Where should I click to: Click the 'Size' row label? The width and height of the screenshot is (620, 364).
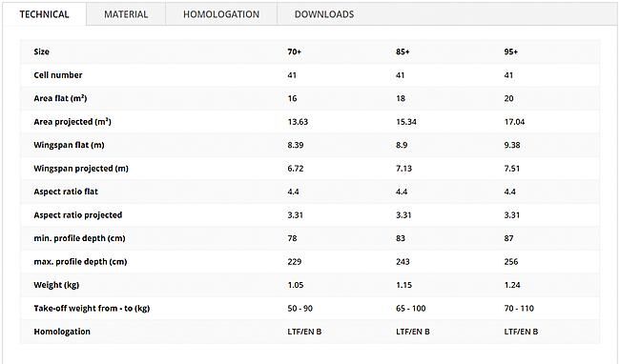click(42, 51)
